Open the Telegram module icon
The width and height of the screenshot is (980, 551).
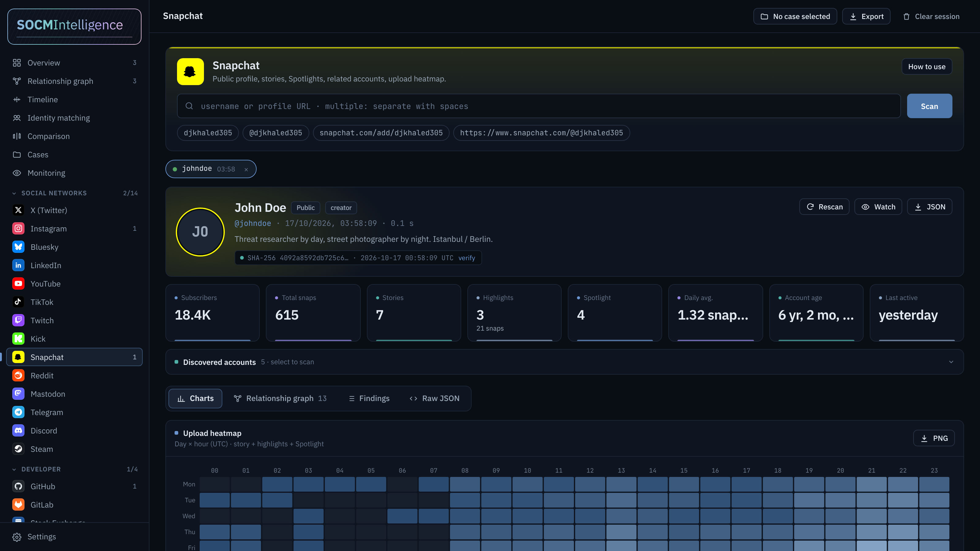coord(18,412)
